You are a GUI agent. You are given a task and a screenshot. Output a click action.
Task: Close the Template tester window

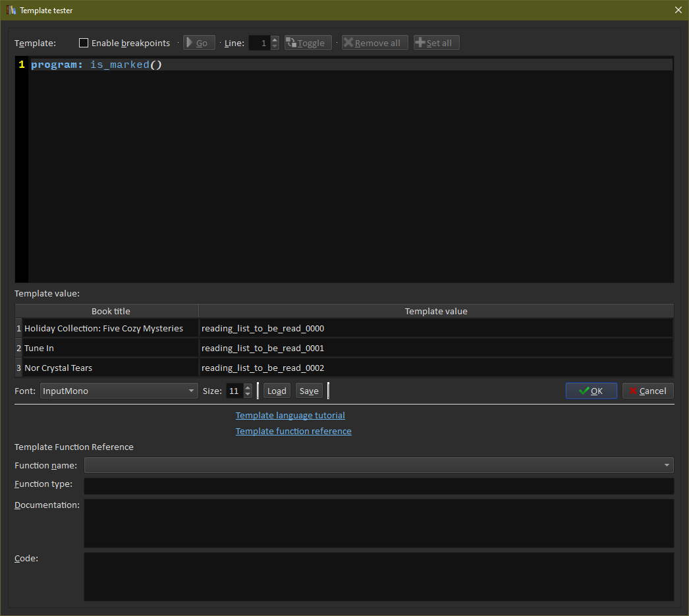click(678, 10)
